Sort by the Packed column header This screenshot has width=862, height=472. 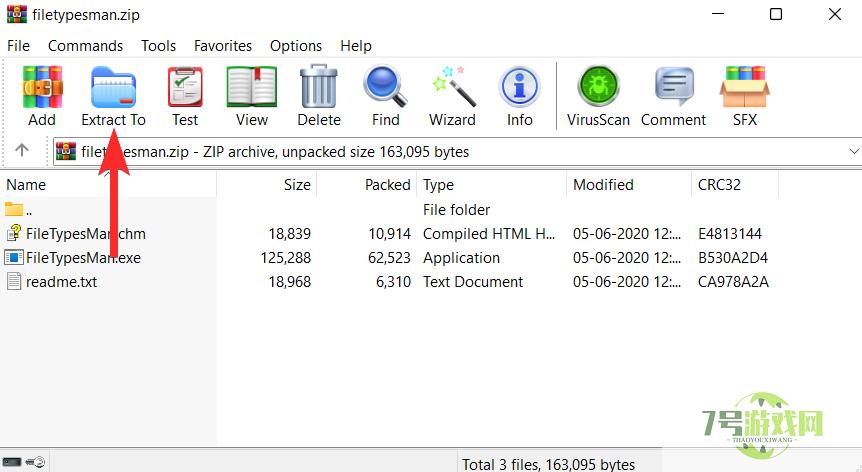pos(367,185)
